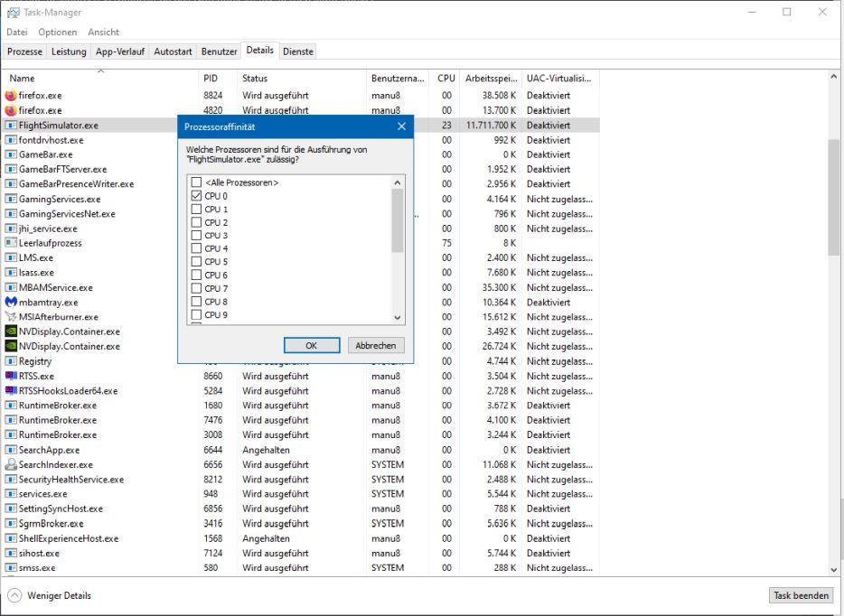
Task: Check the CPU 7 checkbox
Action: [196, 288]
